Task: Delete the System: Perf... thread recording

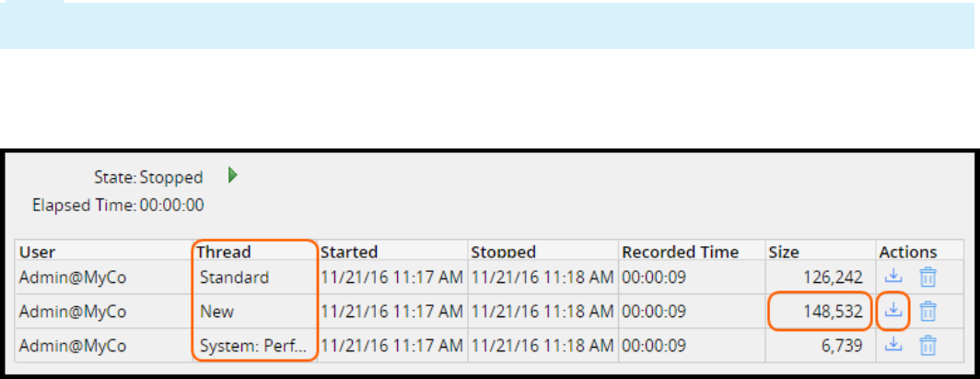Action: tap(928, 345)
